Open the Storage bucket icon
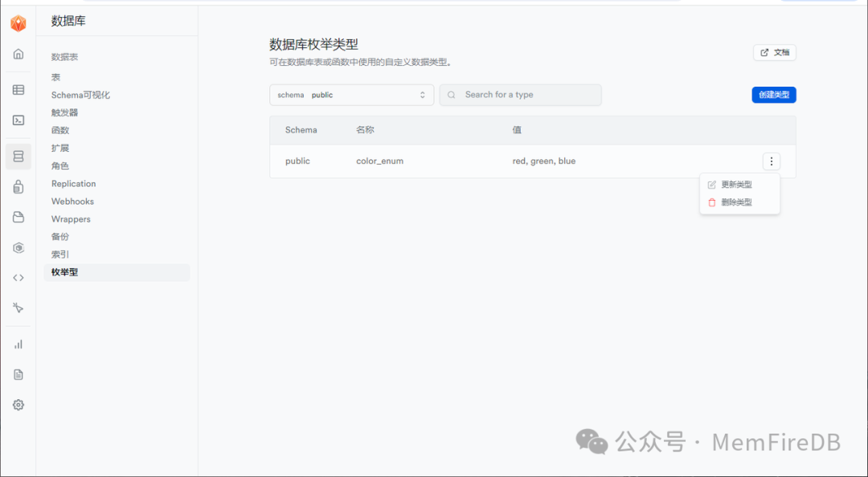 [x=18, y=217]
